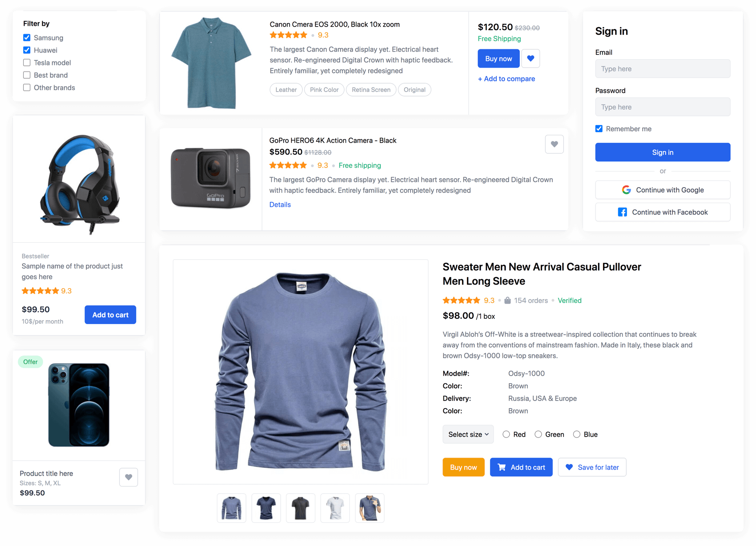Select the blue long sleeve thumbnail
The image size is (756, 546).
pos(232,508)
